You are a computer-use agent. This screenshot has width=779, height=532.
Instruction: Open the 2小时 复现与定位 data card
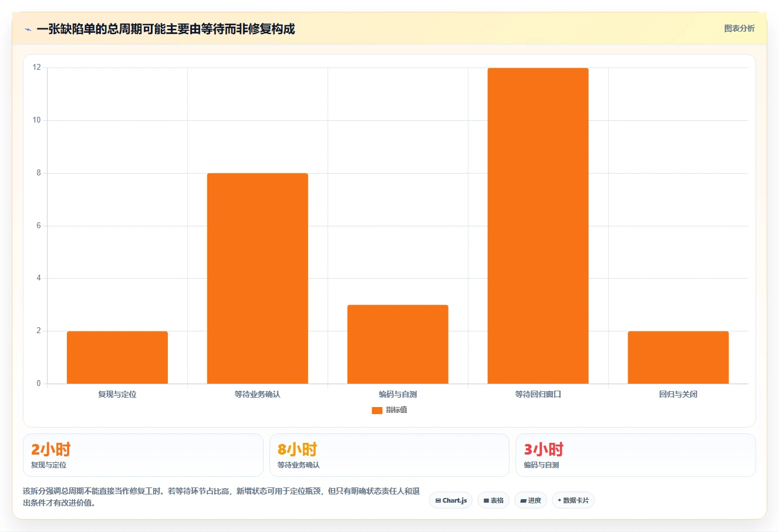[143, 455]
